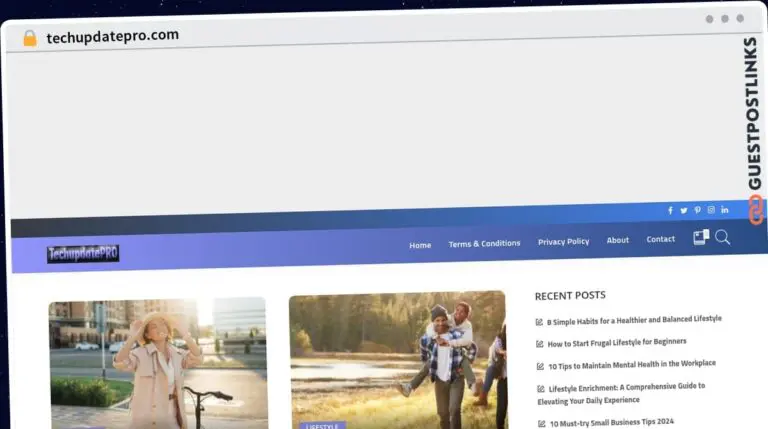The width and height of the screenshot is (768, 429).
Task: Open the Pinterest social icon
Action: [x=697, y=210]
